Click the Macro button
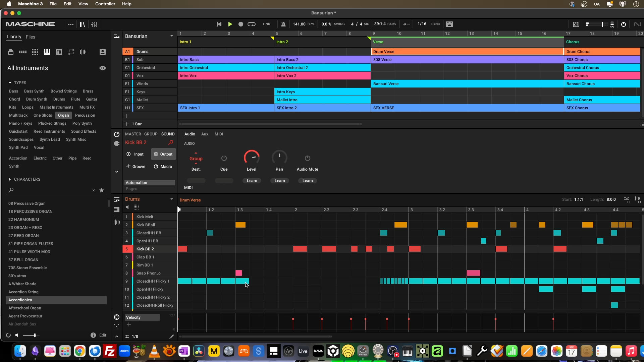Image resolution: width=644 pixels, height=362 pixels. 163,167
